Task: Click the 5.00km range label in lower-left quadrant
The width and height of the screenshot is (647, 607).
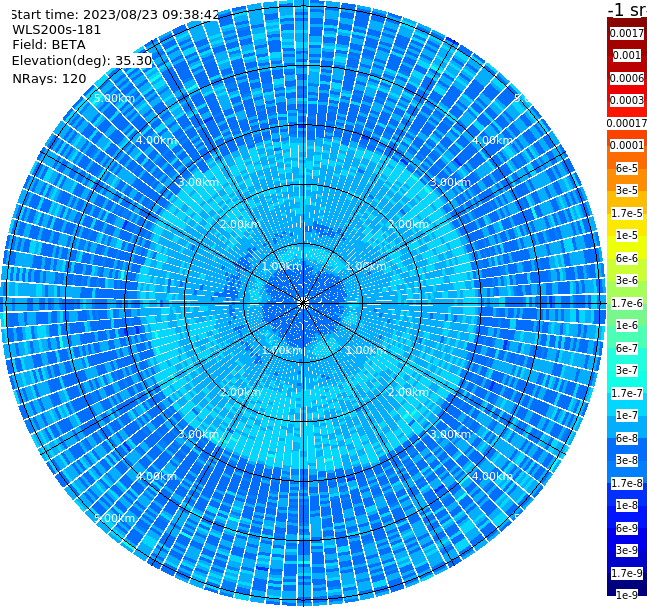Action: click(114, 518)
